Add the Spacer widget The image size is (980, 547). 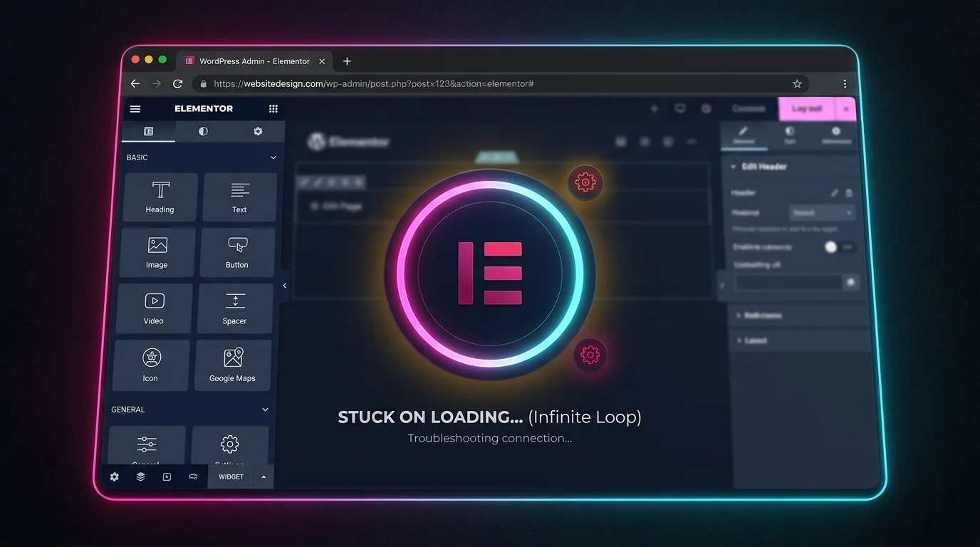point(234,308)
